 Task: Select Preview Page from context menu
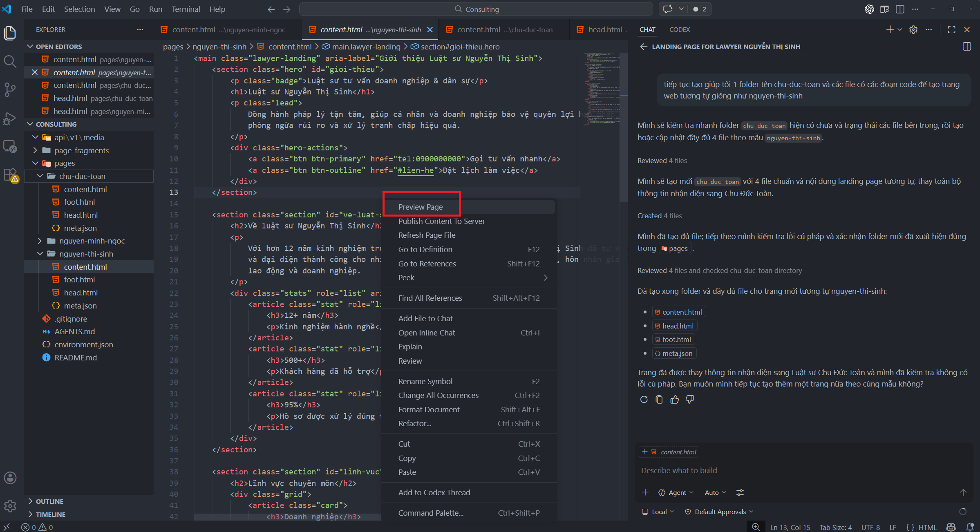click(x=421, y=207)
